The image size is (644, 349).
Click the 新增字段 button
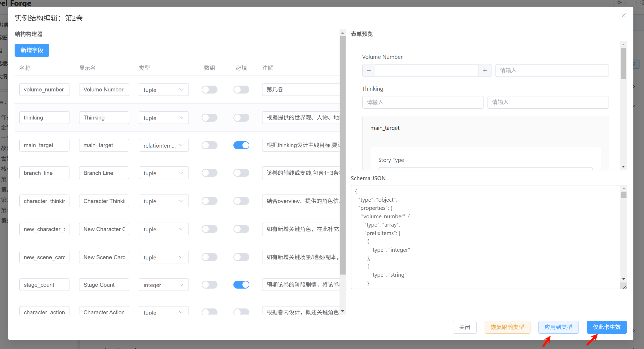click(32, 50)
